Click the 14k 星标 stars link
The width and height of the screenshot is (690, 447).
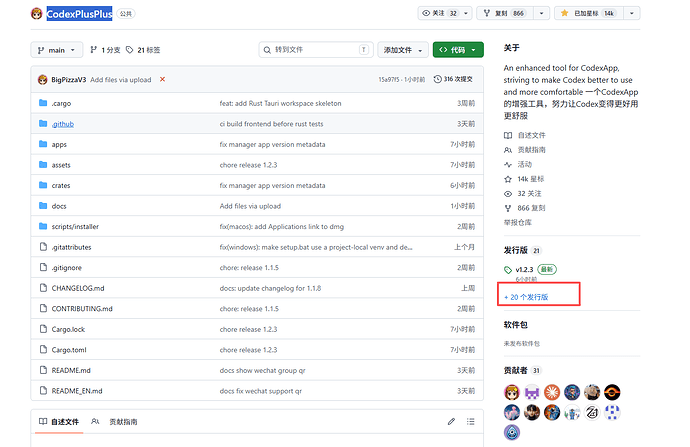click(524, 179)
